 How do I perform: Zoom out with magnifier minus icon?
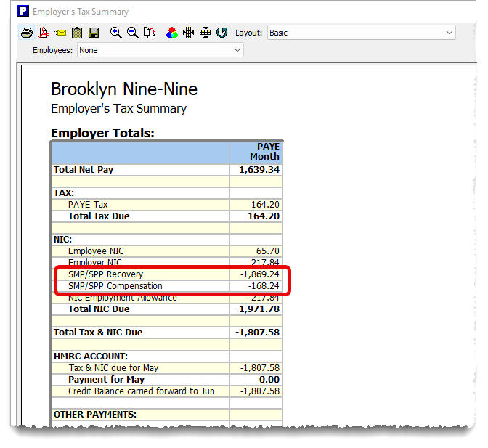click(x=133, y=33)
